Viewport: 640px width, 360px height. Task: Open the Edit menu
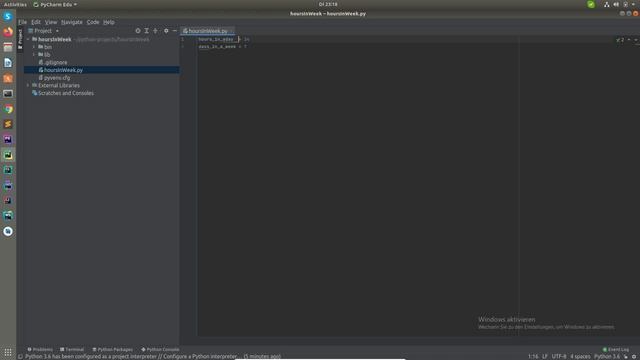coord(36,22)
